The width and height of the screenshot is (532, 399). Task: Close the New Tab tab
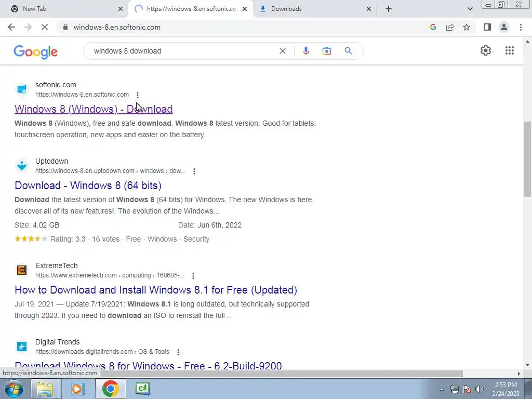(121, 9)
